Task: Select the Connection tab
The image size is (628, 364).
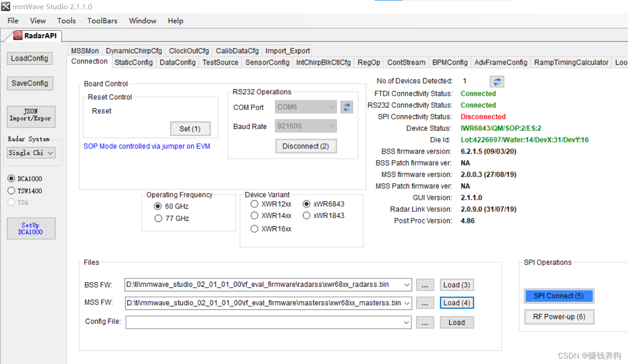Action: click(89, 62)
